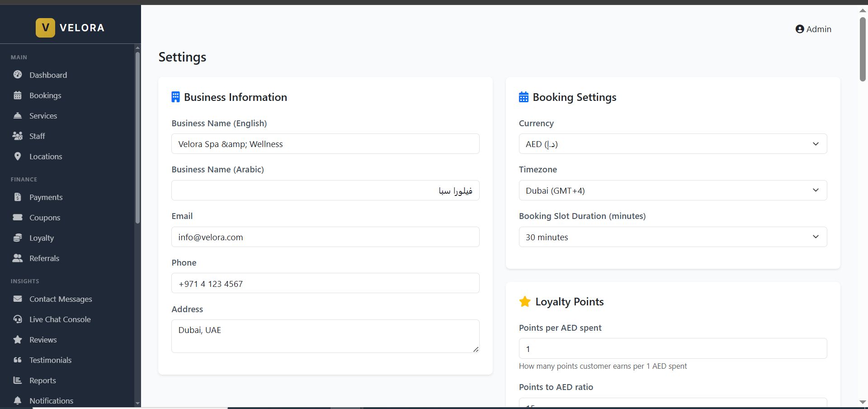This screenshot has height=409, width=868.
Task: Click the Admin user account link
Action: pyautogui.click(x=813, y=29)
